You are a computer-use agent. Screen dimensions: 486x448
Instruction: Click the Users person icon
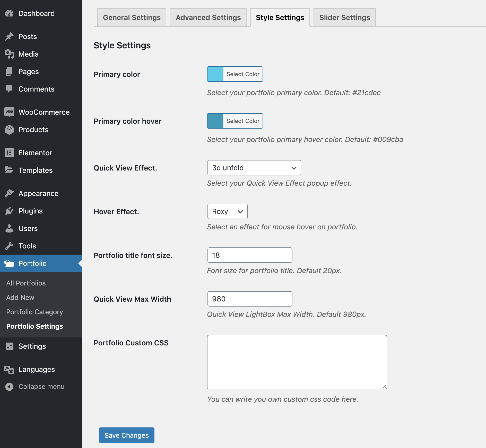pyautogui.click(x=9, y=228)
